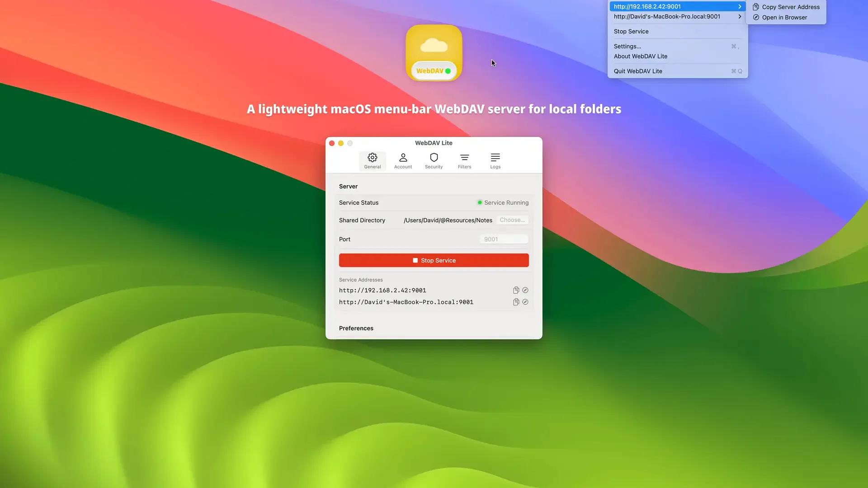Click Copy Server Address in the submenu
This screenshot has height=488, width=868.
click(786, 7)
